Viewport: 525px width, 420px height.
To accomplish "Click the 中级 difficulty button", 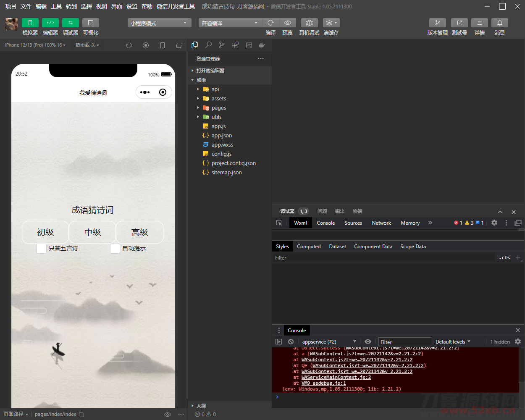I will [92, 232].
